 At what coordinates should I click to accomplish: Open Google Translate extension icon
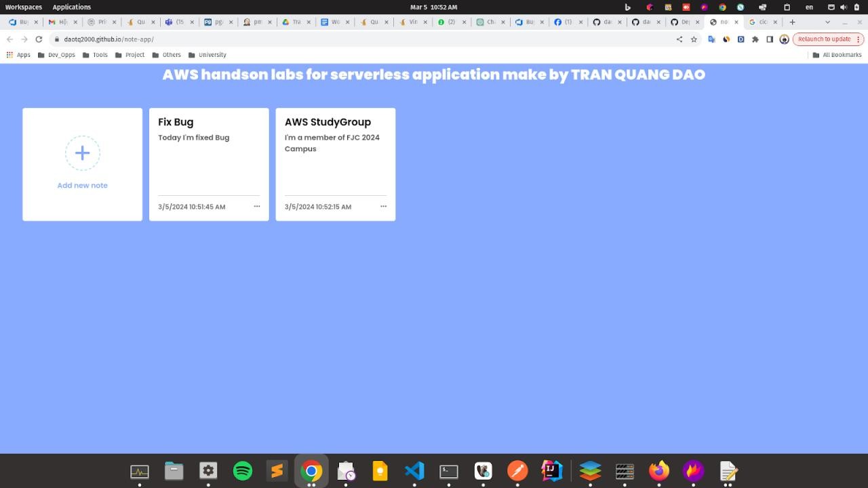click(x=711, y=39)
